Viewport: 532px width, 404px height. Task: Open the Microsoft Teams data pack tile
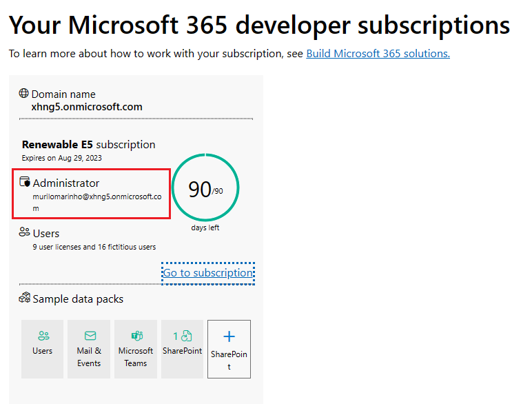pyautogui.click(x=136, y=349)
